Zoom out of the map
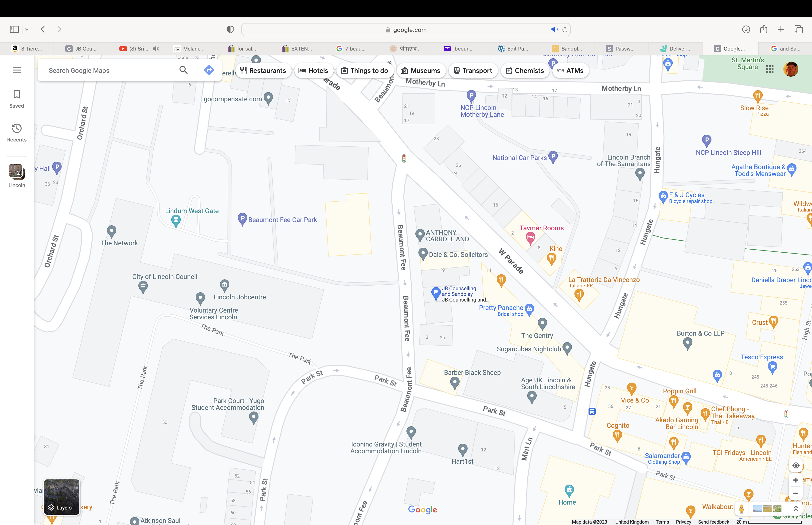The width and height of the screenshot is (812, 525). tap(796, 493)
